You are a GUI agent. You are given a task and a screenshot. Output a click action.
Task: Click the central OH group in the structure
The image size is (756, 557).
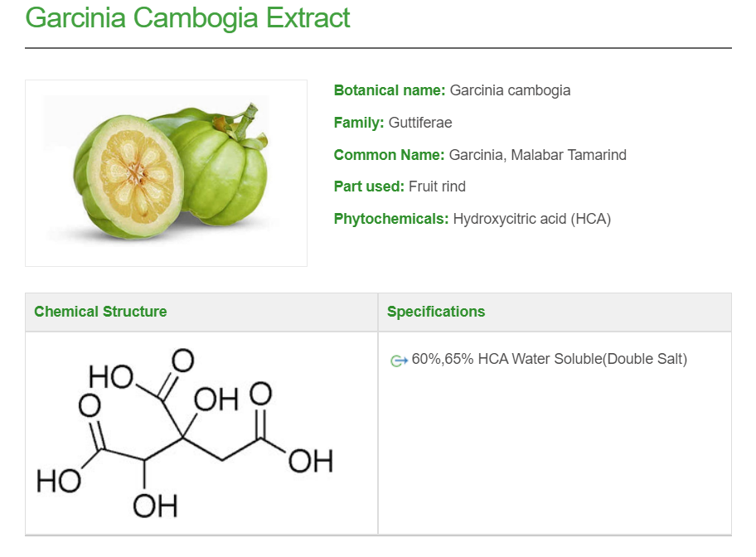[x=216, y=400]
